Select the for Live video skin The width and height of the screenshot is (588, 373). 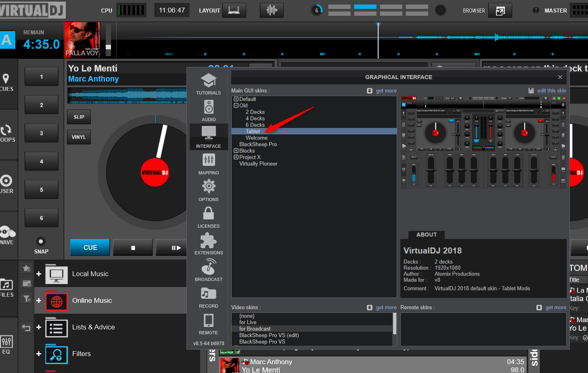click(x=248, y=323)
